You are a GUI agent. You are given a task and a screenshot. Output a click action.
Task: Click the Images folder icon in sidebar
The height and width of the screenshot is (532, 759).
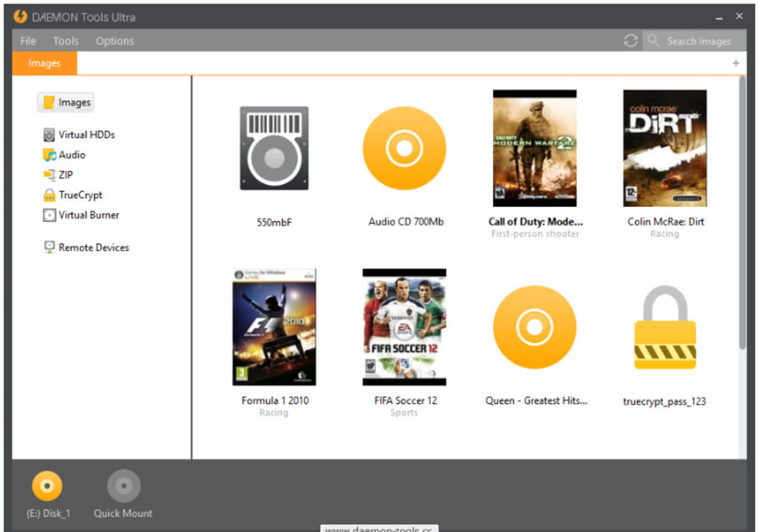pyautogui.click(x=65, y=102)
